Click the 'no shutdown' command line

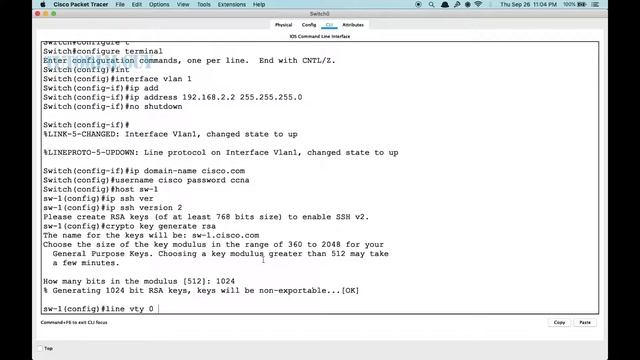[113, 107]
